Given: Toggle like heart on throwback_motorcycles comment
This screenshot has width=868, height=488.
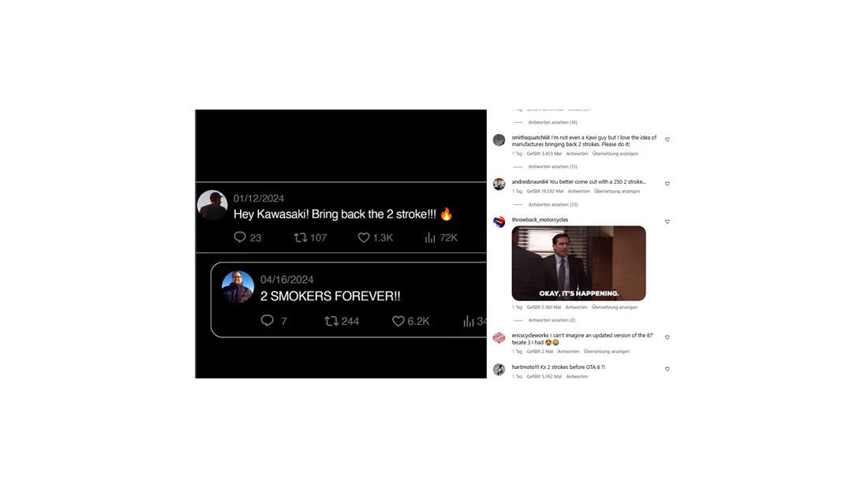Looking at the screenshot, I should tap(667, 222).
